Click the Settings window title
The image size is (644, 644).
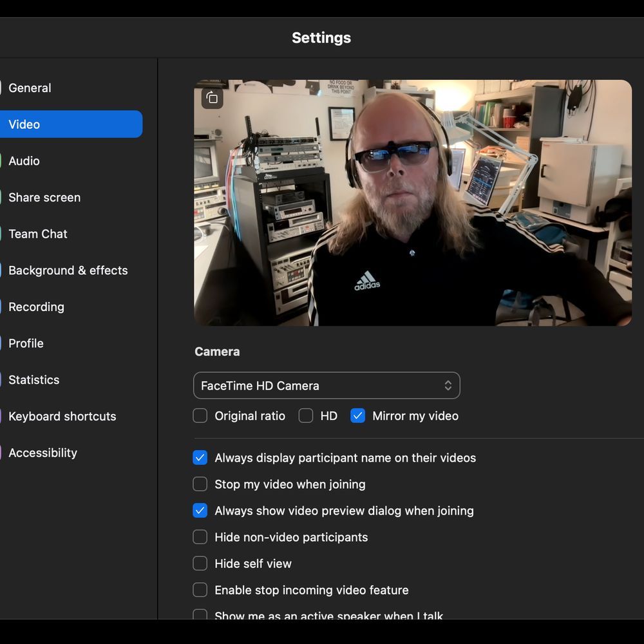pyautogui.click(x=321, y=38)
